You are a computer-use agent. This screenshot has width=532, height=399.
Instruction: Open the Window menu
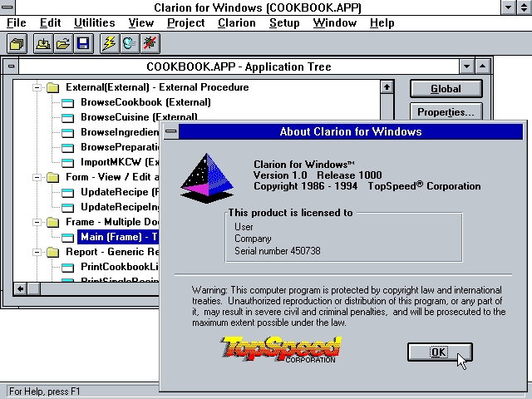(x=334, y=22)
